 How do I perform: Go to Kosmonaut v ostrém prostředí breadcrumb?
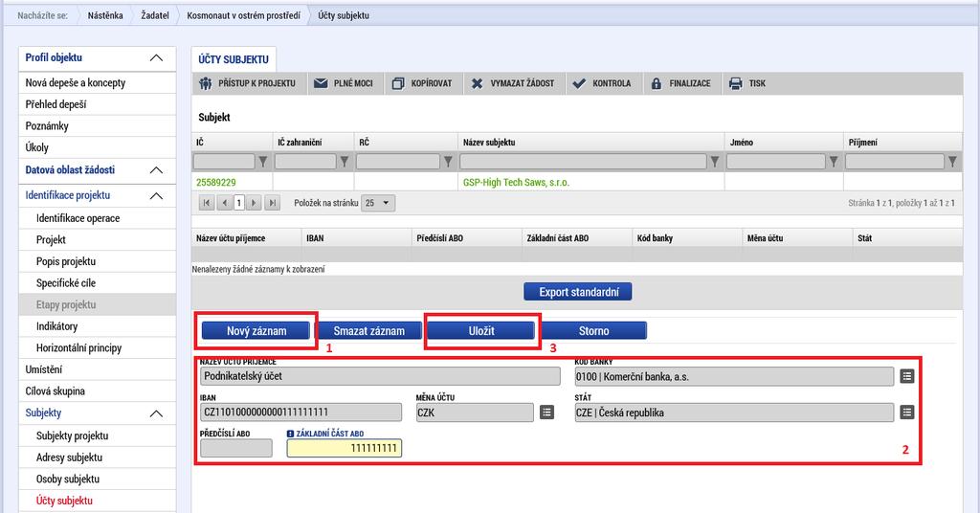[243, 15]
